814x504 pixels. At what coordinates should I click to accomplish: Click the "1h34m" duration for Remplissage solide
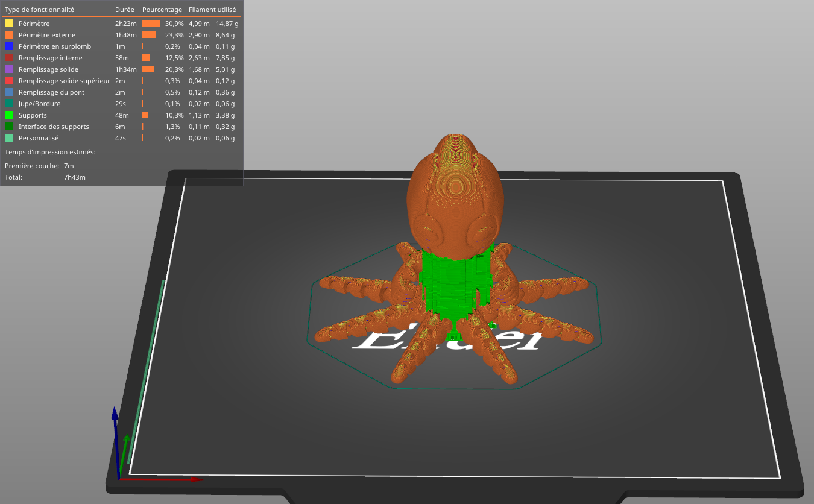click(x=126, y=69)
